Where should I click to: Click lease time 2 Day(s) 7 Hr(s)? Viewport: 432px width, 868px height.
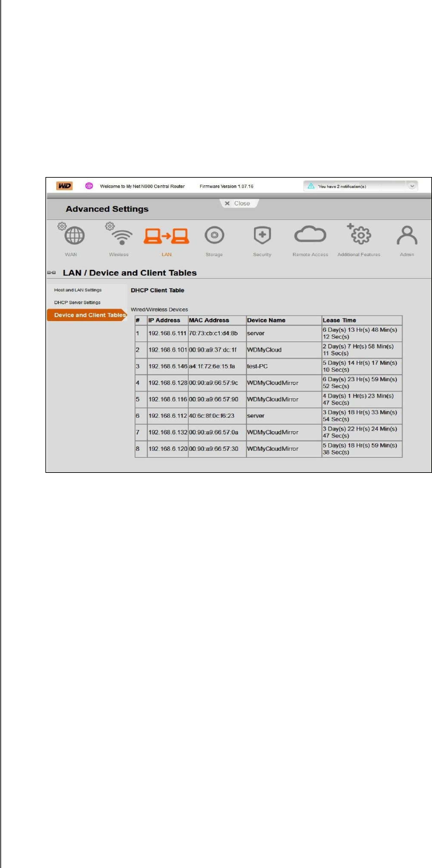point(357,350)
